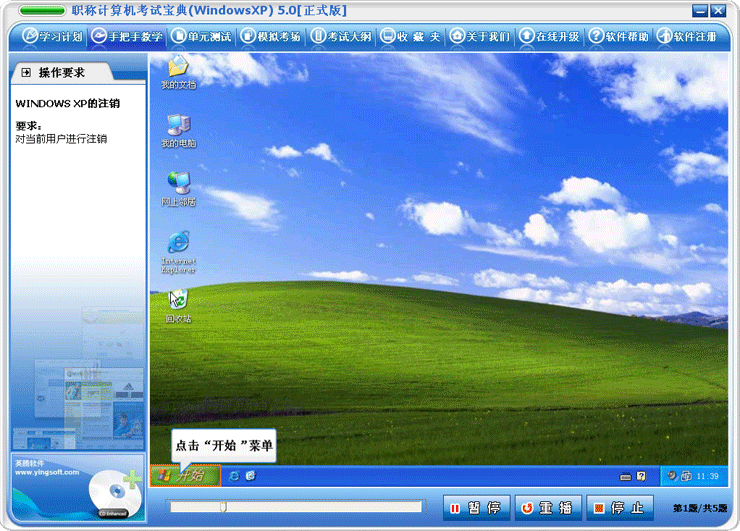Image resolution: width=740 pixels, height=531 pixels.
Task: Open 网上邻居 desktop icon
Action: click(x=178, y=184)
